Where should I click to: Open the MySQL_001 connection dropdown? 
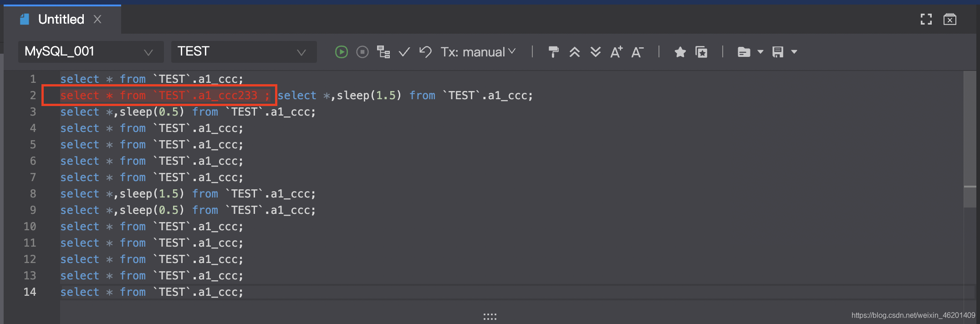click(x=91, y=52)
